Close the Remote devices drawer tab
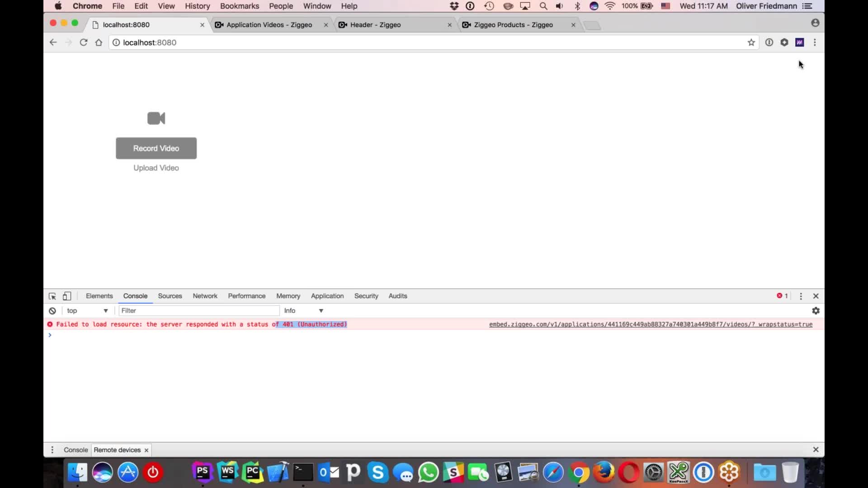 (146, 450)
